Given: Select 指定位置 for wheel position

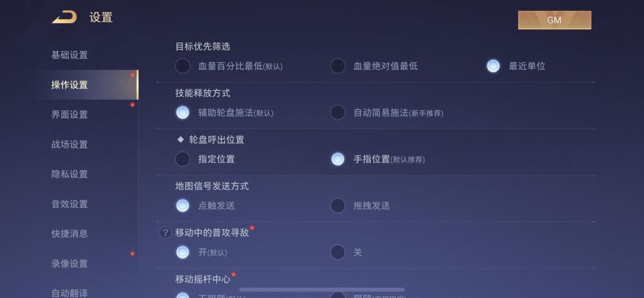Looking at the screenshot, I should [182, 159].
